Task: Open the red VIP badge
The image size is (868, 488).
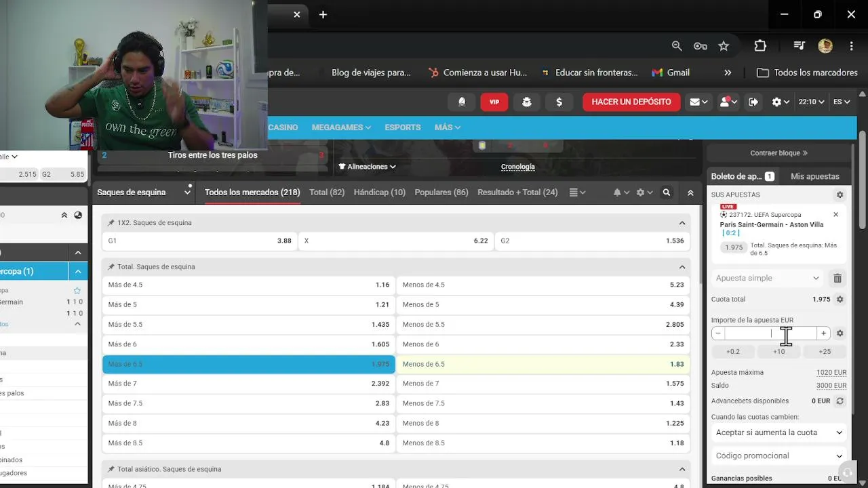Action: pos(494,102)
